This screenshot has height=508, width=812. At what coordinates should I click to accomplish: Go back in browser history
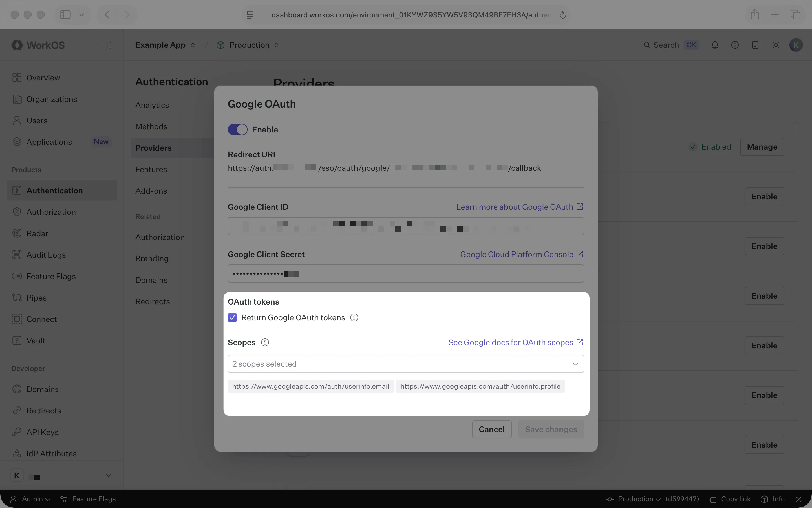[107, 14]
